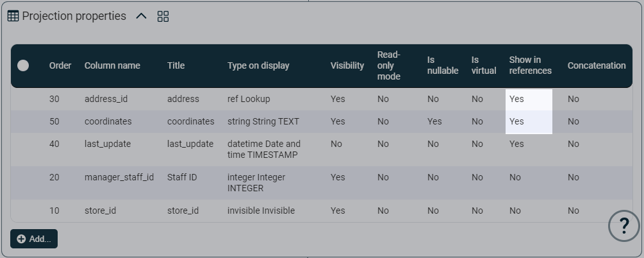Click the store_id column name cell

point(101,211)
